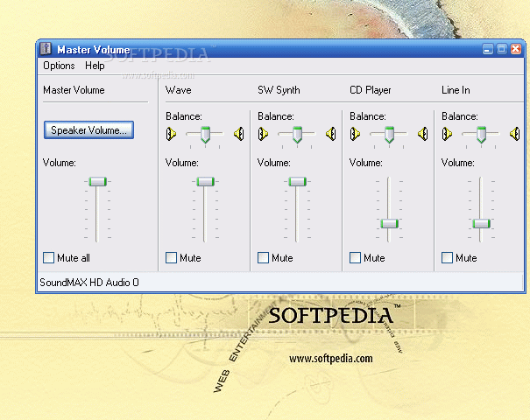This screenshot has height=420, width=530.
Task: Click the left speaker icon under CD Player balance
Action: coord(355,134)
